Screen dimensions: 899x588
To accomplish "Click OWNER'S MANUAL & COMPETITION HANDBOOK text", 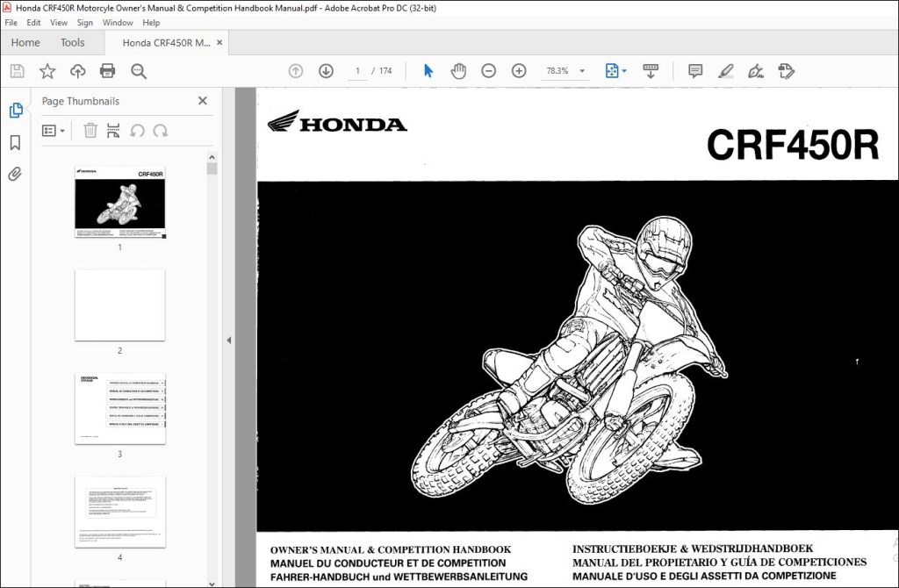I will click(391, 549).
